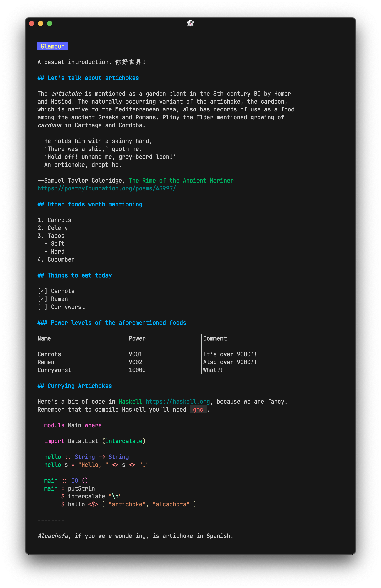Click the '9001' power cell
This screenshot has height=588, width=381.
point(135,354)
